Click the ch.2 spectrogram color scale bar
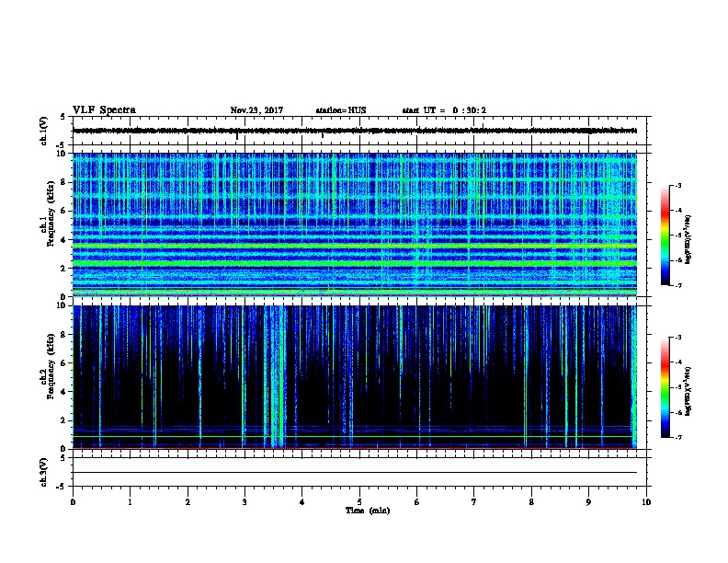728x563 pixels. pos(665,387)
